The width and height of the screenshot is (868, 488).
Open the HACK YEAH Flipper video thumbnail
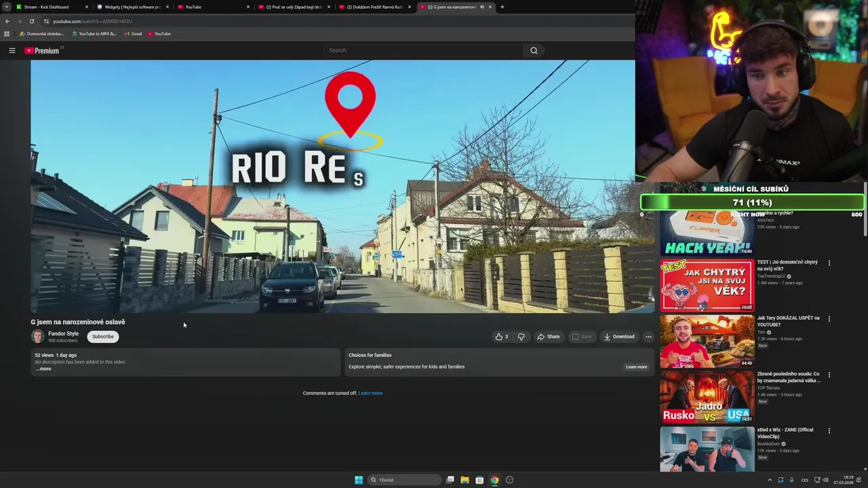pos(707,232)
